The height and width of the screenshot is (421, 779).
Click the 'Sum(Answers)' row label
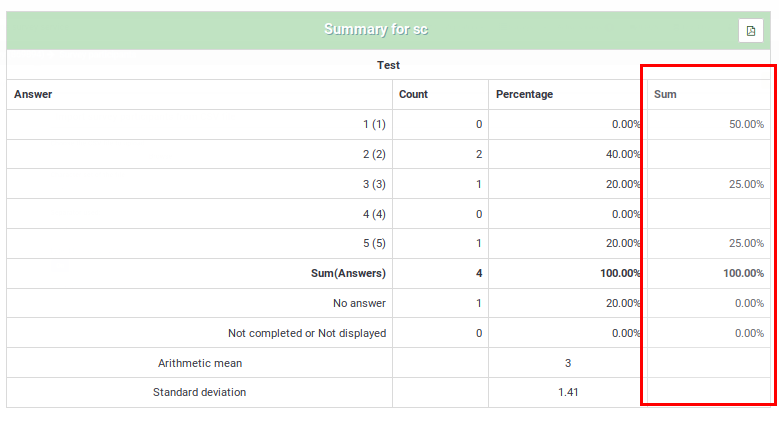tap(347, 273)
